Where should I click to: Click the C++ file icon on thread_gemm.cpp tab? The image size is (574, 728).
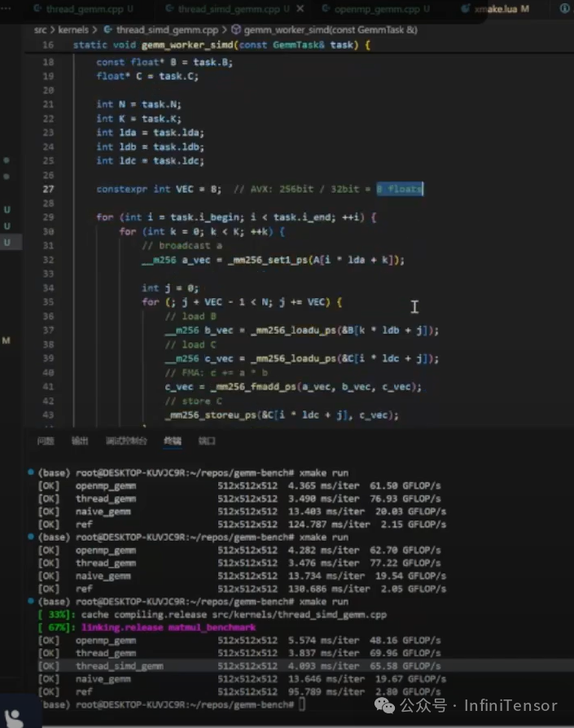coord(37,8)
